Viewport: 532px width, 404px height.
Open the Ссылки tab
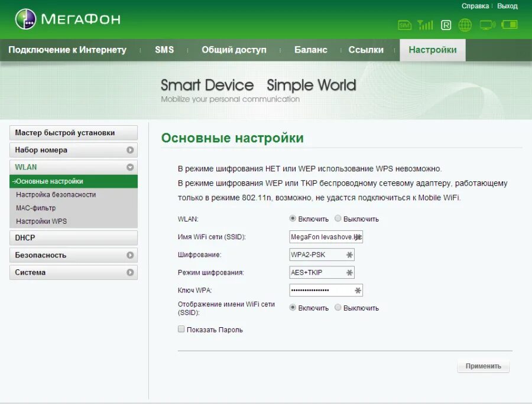tap(366, 50)
